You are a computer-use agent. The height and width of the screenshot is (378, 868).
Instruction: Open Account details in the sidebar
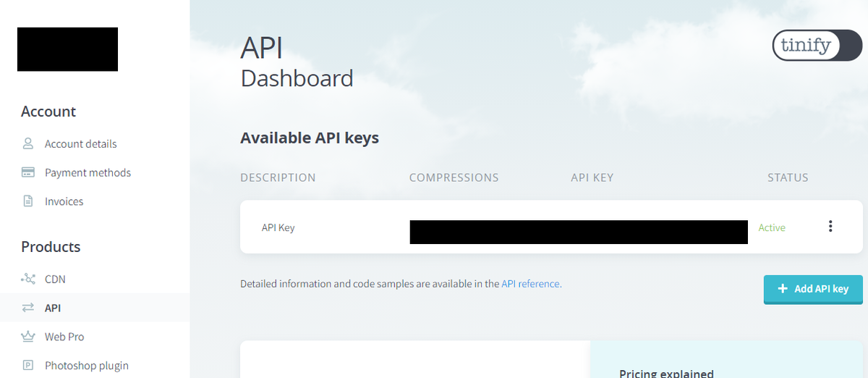80,143
